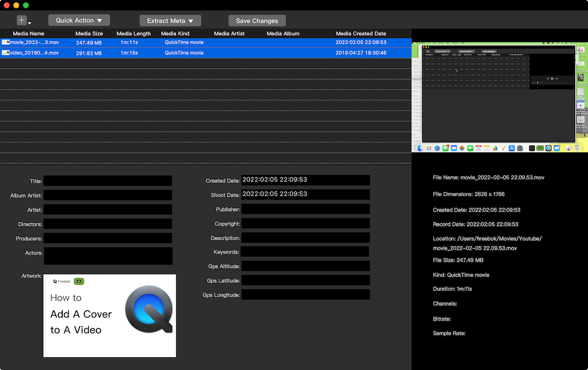Click QuickTime movie in the movie_2022 row
The width and height of the screenshot is (588, 370).
(184, 42)
